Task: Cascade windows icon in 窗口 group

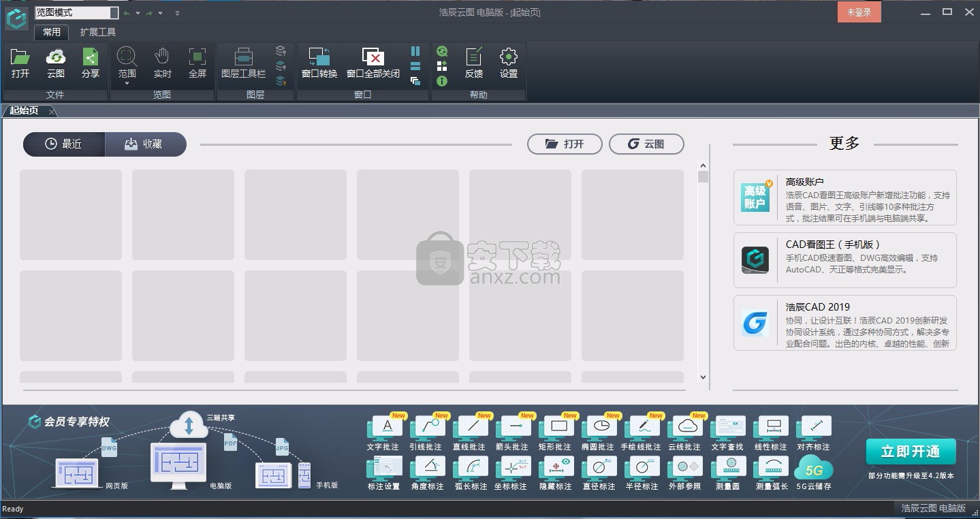Action: 415,81
